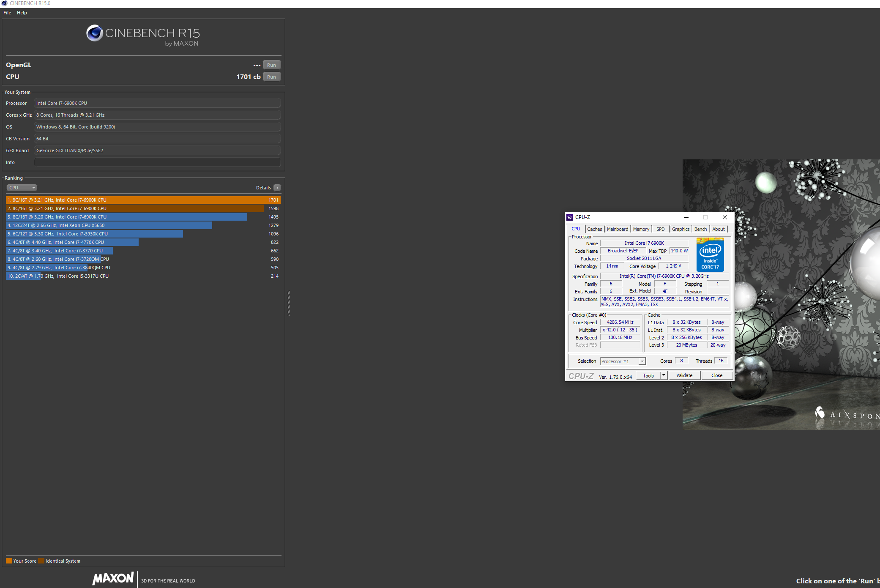Viewport: 880px width, 588px height.
Task: Click the Threads value 16 in CPU-Z
Action: [721, 361]
